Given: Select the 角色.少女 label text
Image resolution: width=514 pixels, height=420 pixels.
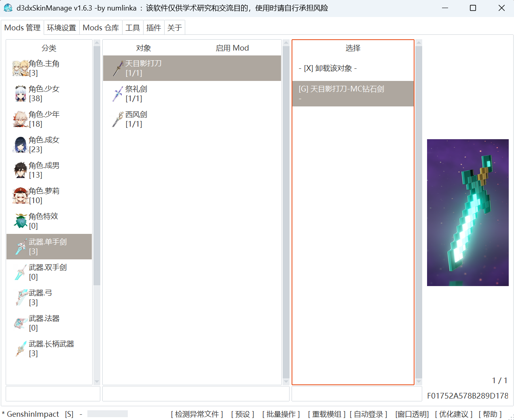Looking at the screenshot, I should click(x=44, y=89).
